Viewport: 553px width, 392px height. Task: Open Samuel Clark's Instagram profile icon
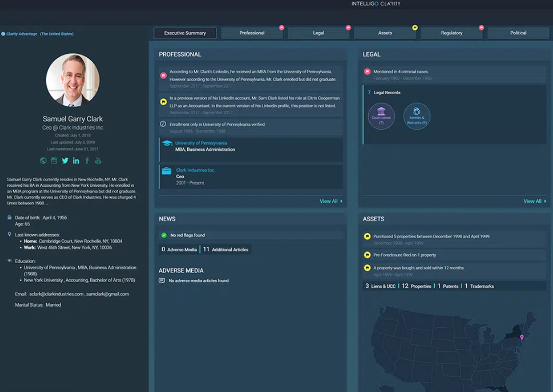(54, 161)
